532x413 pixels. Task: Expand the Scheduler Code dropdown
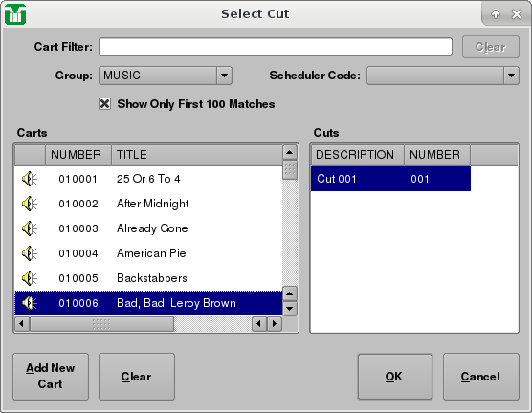point(443,76)
